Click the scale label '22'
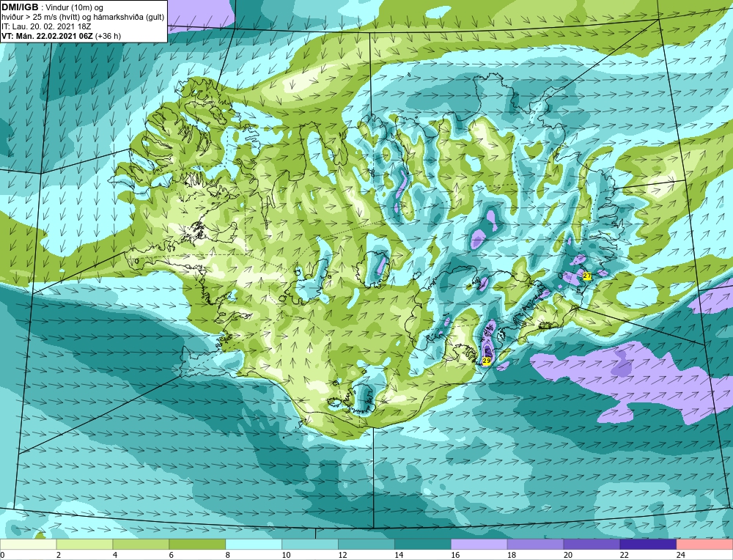 (624, 555)
